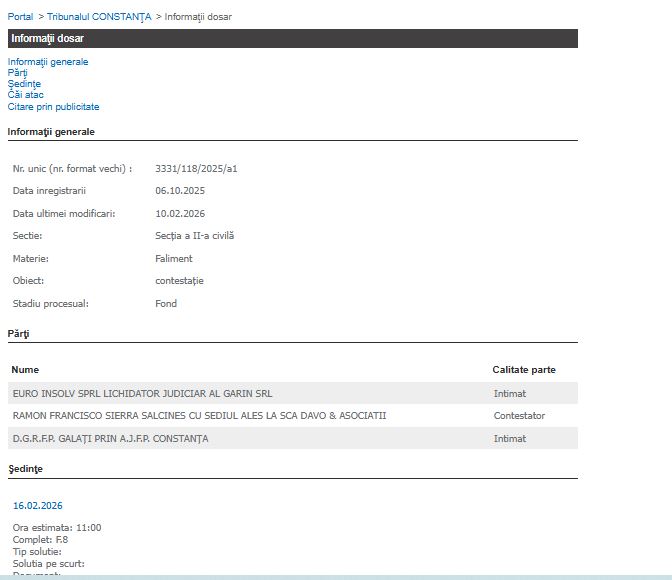Click the Secția a II-a civilă value
Screen dimensions: 672x580
coord(194,236)
